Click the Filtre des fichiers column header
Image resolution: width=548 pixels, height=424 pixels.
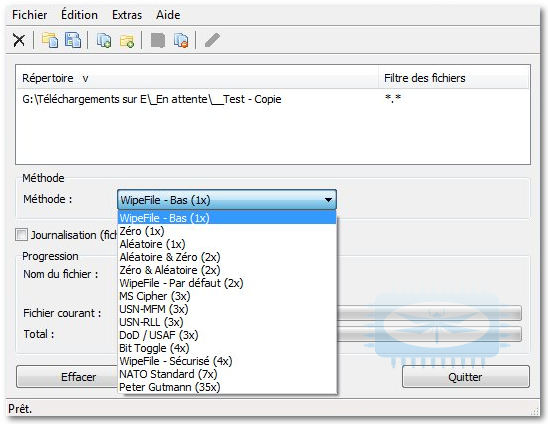tap(454, 78)
